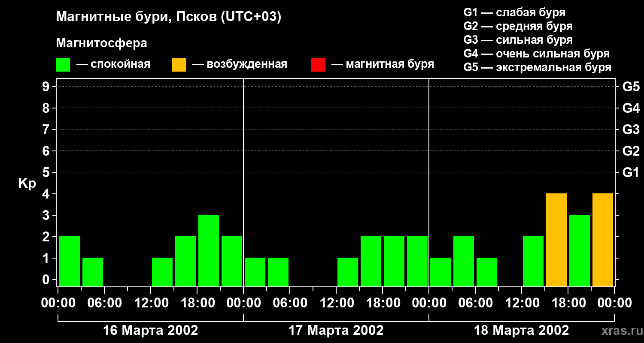This screenshot has height=343, width=644.
Task: Click the G5 label on the right axis
Action: pyautogui.click(x=631, y=87)
